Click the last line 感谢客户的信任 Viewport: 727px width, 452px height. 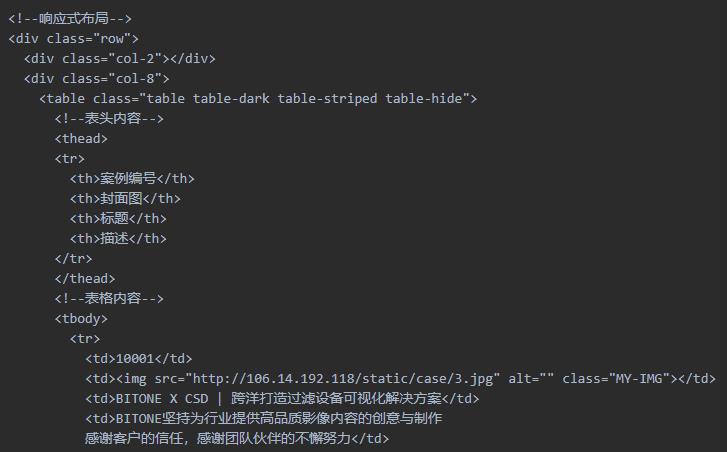tap(237, 438)
